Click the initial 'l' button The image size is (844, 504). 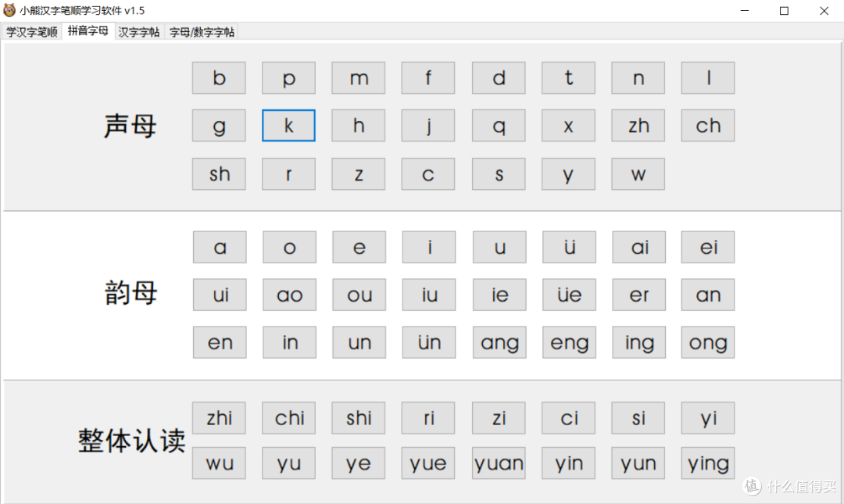708,78
